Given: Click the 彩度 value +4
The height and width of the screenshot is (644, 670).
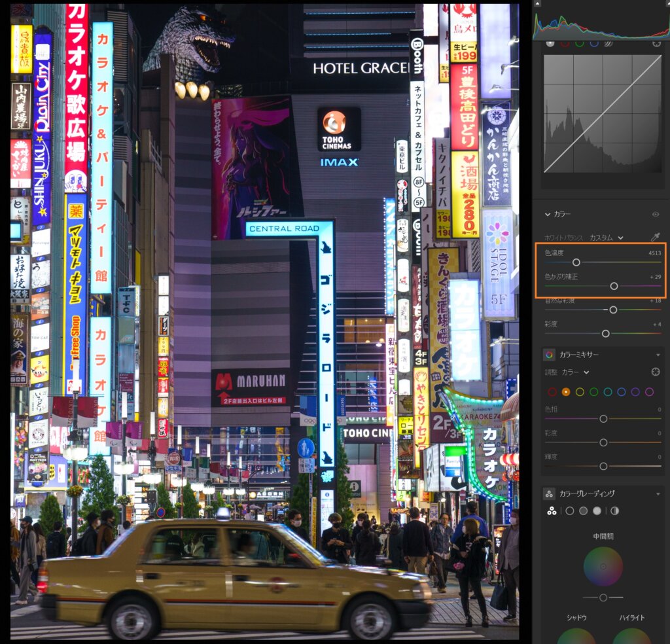Looking at the screenshot, I should (657, 325).
